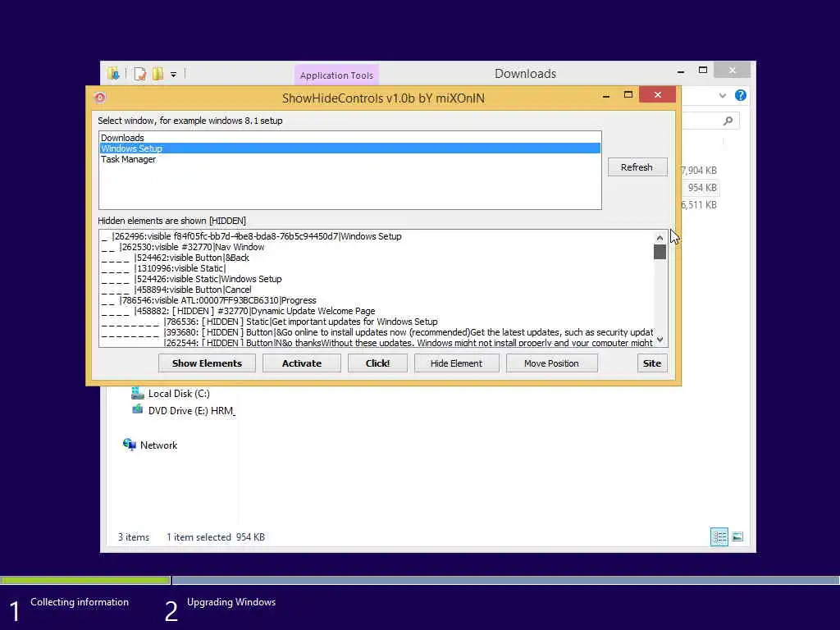Screen dimensions: 840x630
Task: Click the Show Elements button
Action: [207, 363]
